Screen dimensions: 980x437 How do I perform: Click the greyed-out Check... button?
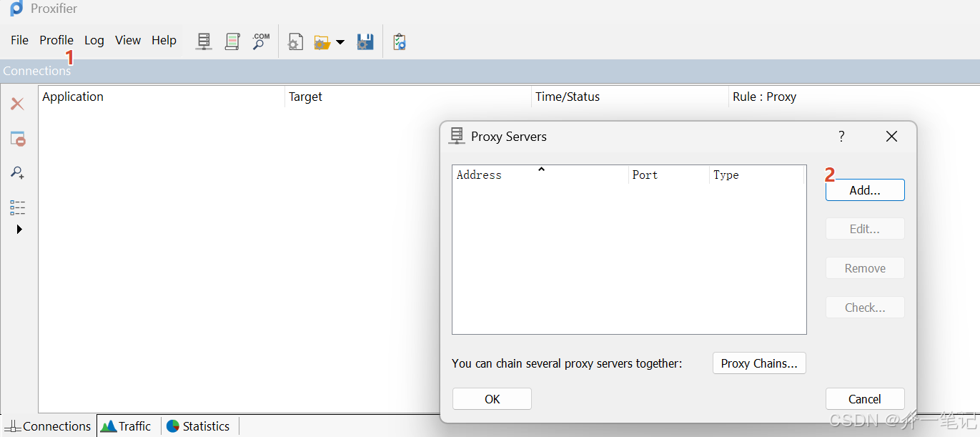pos(865,308)
